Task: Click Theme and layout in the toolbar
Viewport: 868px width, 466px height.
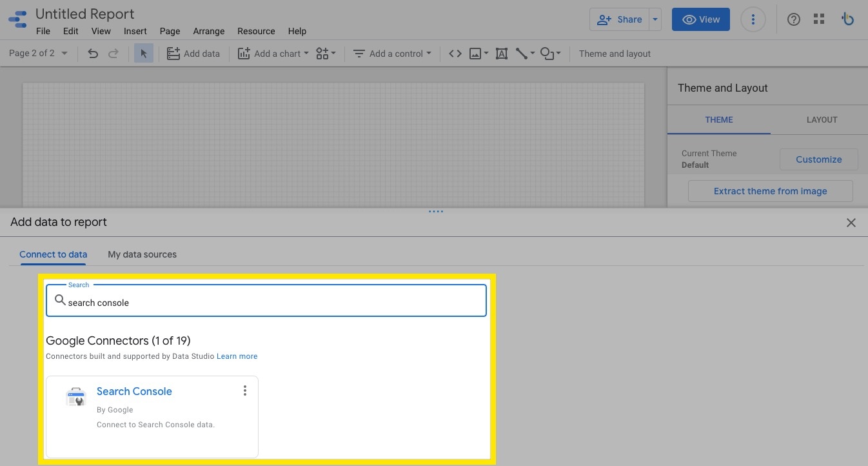Action: [x=615, y=54]
